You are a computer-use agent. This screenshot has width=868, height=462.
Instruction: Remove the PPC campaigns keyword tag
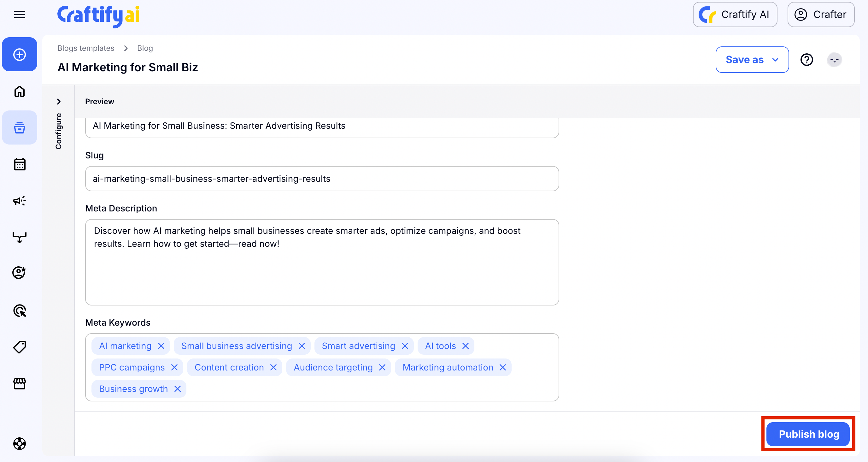point(174,368)
